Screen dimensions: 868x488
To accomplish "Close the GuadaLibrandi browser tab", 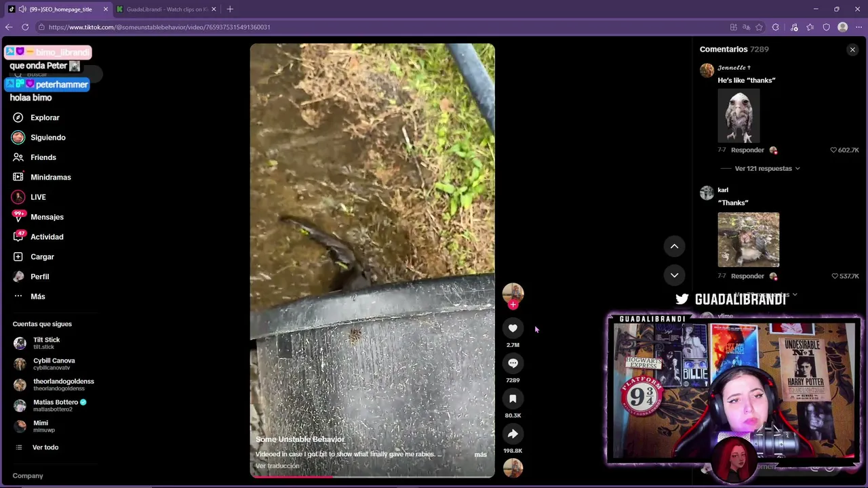I will click(x=214, y=9).
